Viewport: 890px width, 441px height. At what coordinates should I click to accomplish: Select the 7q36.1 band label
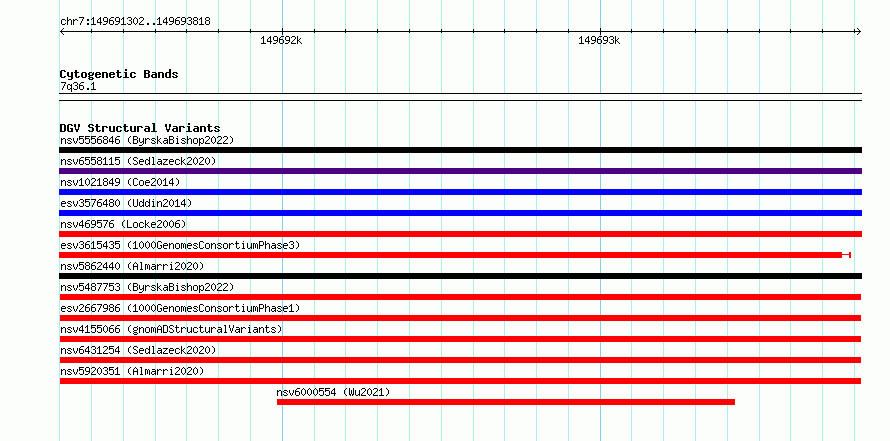(x=78, y=87)
